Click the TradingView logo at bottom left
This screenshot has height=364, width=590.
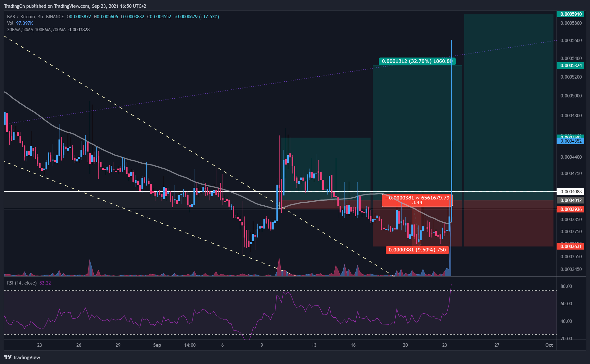coord(22,357)
